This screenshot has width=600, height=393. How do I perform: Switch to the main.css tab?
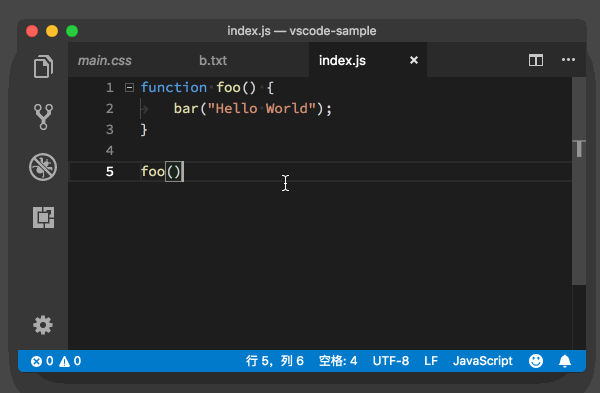click(x=104, y=60)
